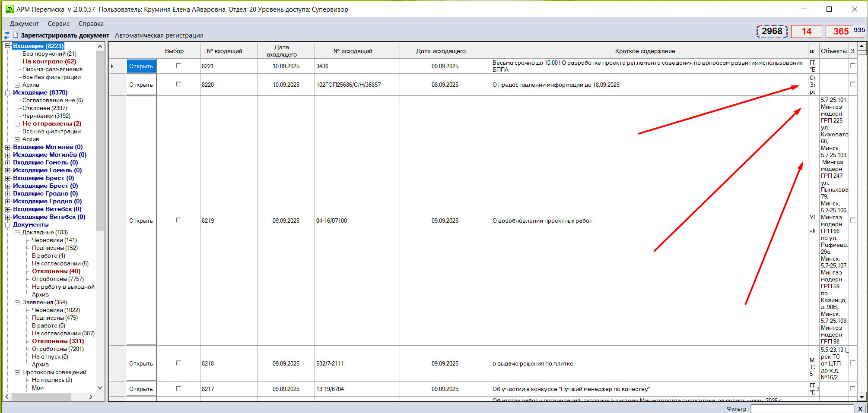Click the row selector arrow for document 8221
868x413 pixels.
point(112,66)
